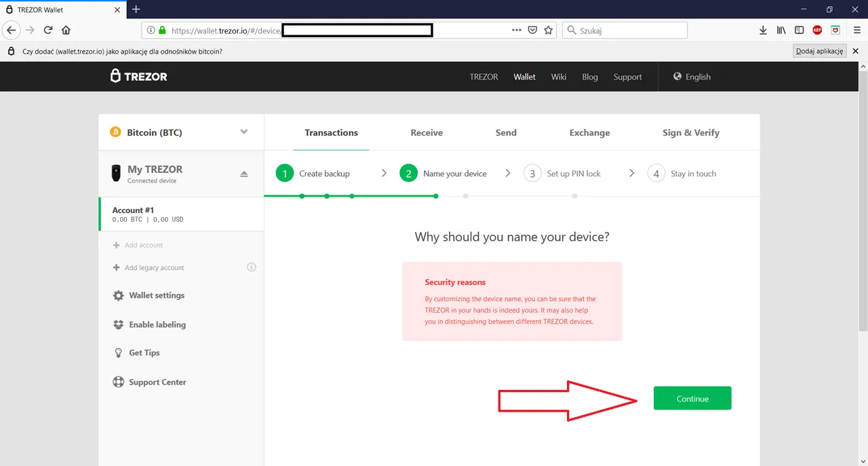Click the Firefox back arrow button
This screenshot has height=466, width=868.
point(11,30)
